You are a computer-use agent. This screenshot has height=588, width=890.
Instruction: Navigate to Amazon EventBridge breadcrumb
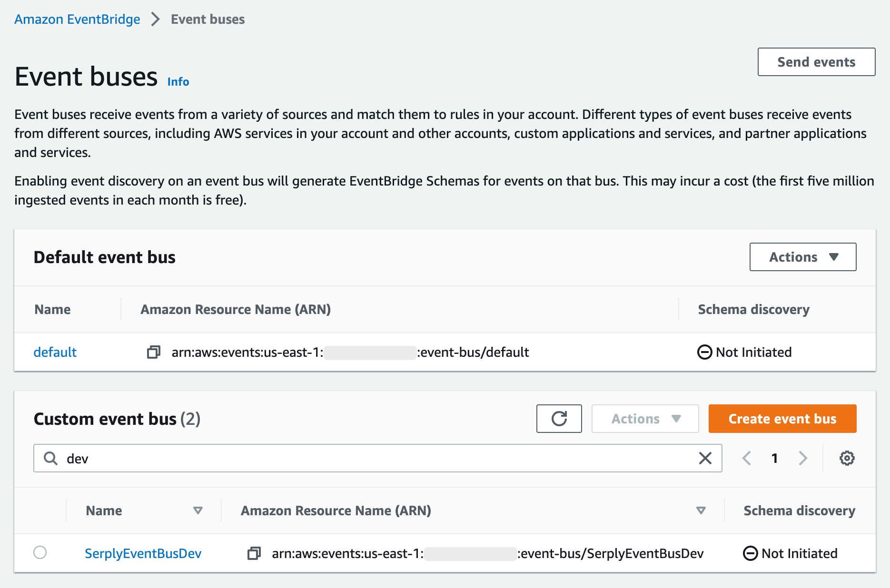(77, 20)
